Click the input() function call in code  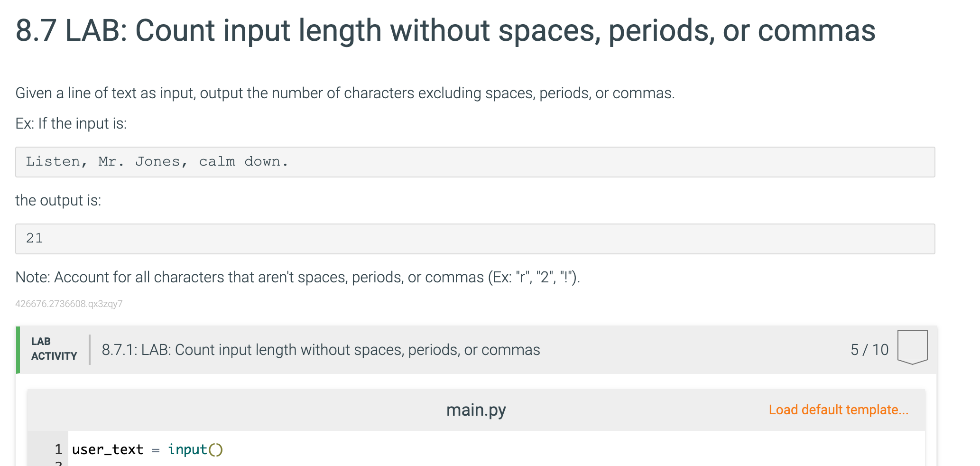pyautogui.click(x=195, y=449)
